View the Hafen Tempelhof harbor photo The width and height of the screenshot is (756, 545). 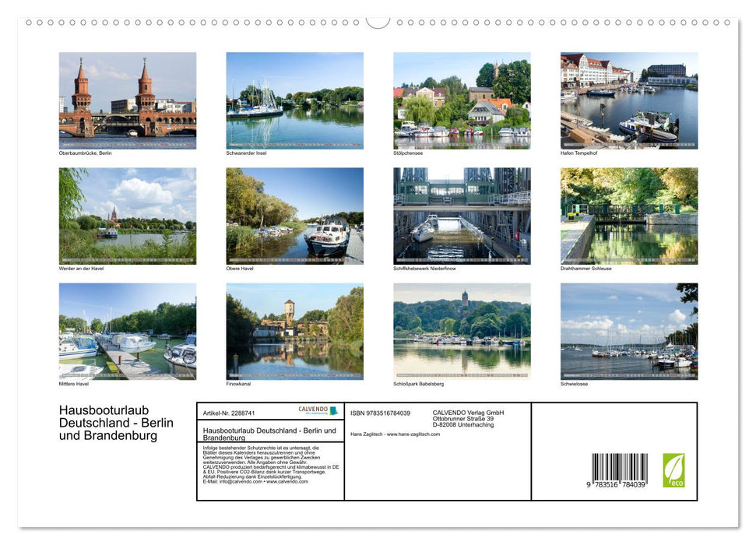click(x=629, y=100)
